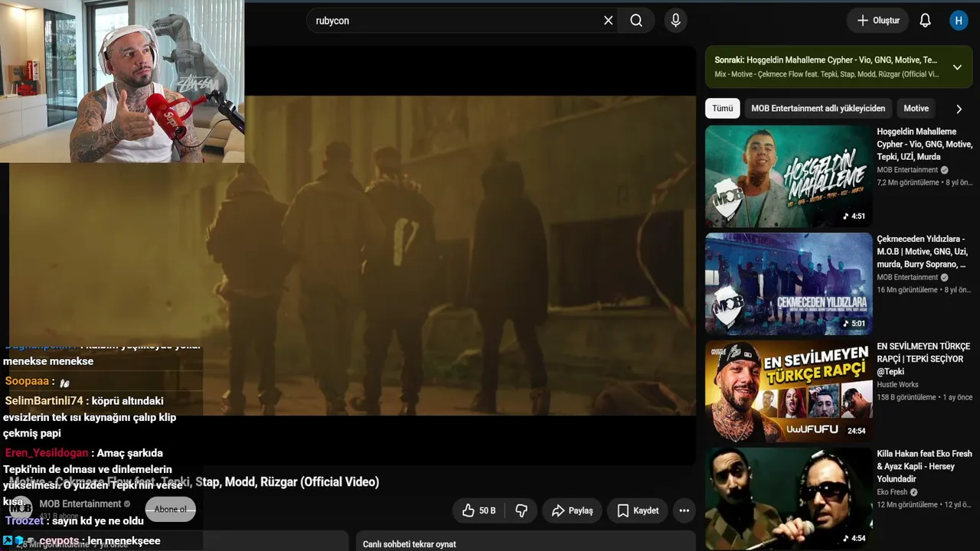Select the MOB Entertainment adlı yükleyiciden chip

click(x=818, y=109)
